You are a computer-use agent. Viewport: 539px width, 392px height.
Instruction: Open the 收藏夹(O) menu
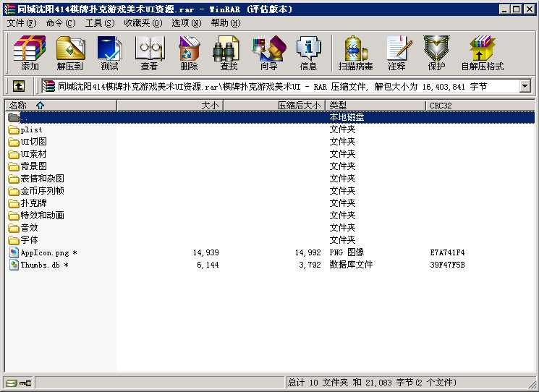pos(143,23)
